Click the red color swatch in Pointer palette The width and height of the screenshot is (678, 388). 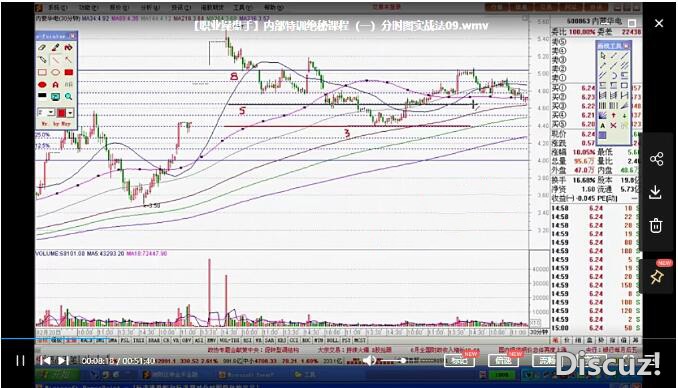click(x=61, y=112)
